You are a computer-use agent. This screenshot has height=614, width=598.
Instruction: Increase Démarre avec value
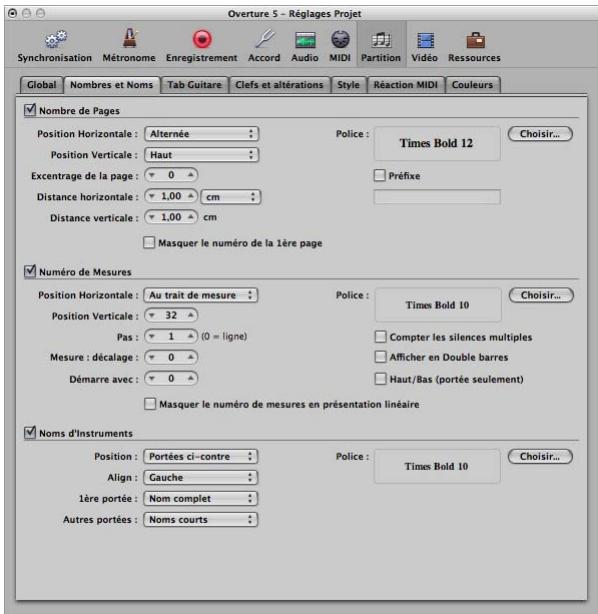(x=191, y=379)
